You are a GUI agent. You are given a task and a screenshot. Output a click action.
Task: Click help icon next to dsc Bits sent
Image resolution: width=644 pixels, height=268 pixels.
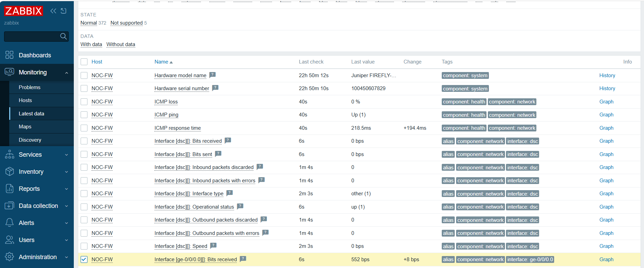[218, 154]
